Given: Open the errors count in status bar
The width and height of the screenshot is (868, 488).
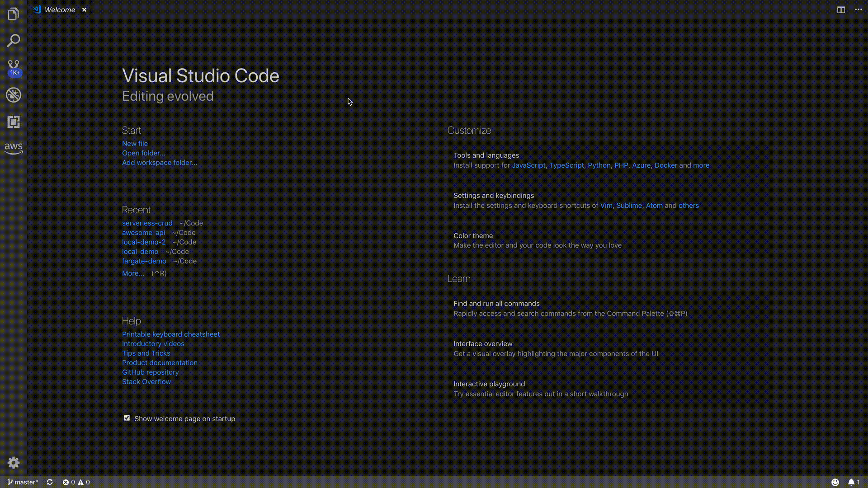Looking at the screenshot, I should point(69,482).
